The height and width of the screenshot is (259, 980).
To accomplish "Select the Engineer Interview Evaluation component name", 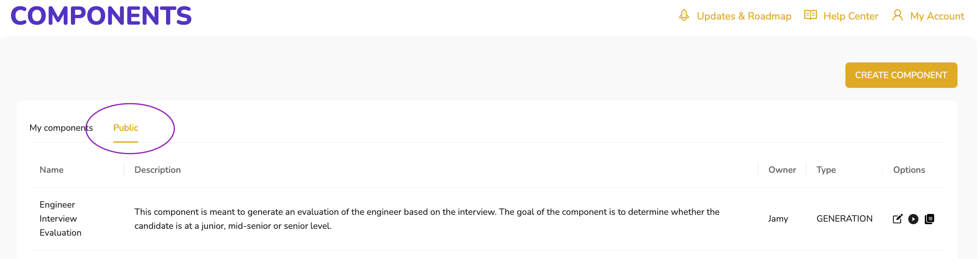I will click(x=60, y=219).
